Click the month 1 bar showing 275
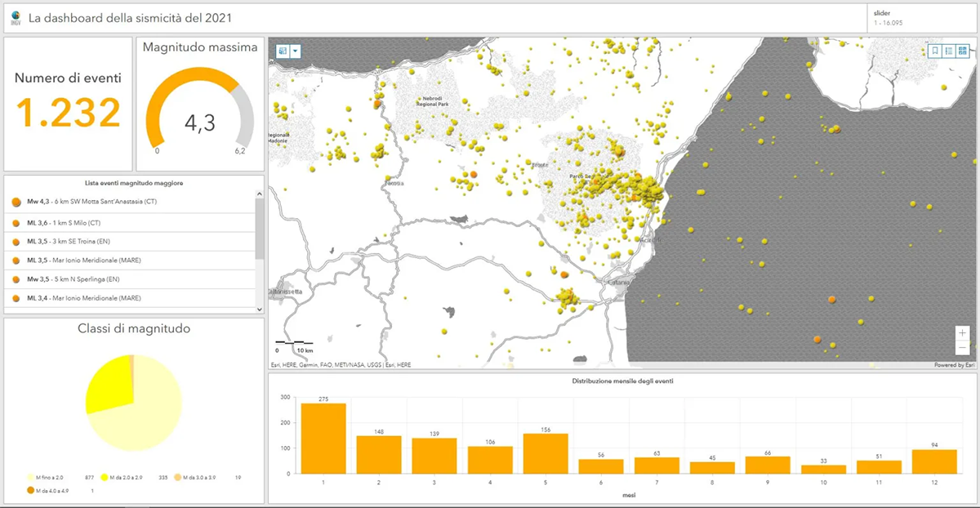Image resolution: width=980 pixels, height=508 pixels. tap(323, 438)
